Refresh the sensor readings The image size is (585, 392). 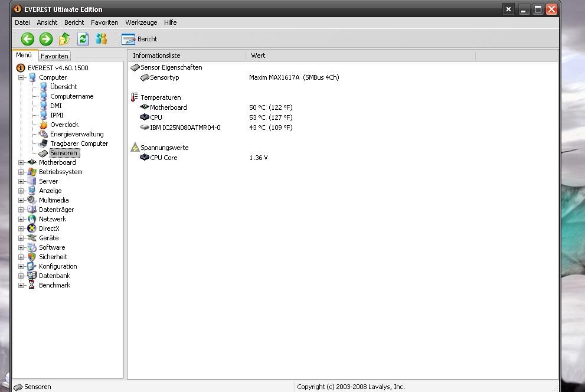click(x=83, y=39)
